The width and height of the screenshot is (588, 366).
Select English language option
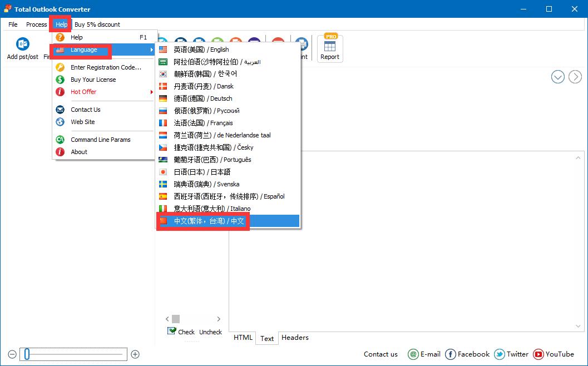click(x=228, y=50)
